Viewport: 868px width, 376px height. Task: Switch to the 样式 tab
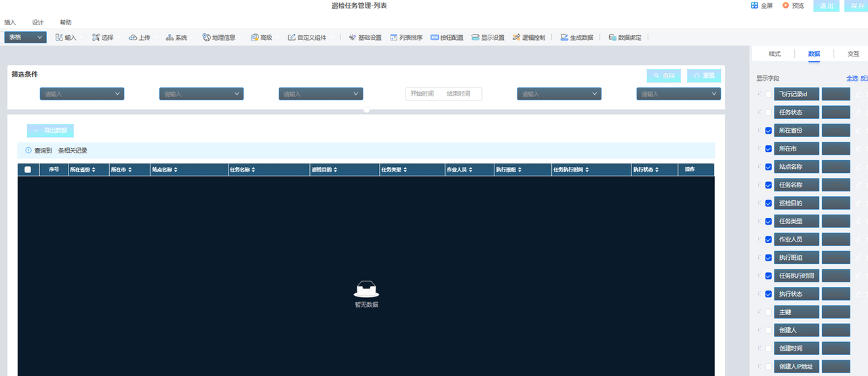pos(774,54)
